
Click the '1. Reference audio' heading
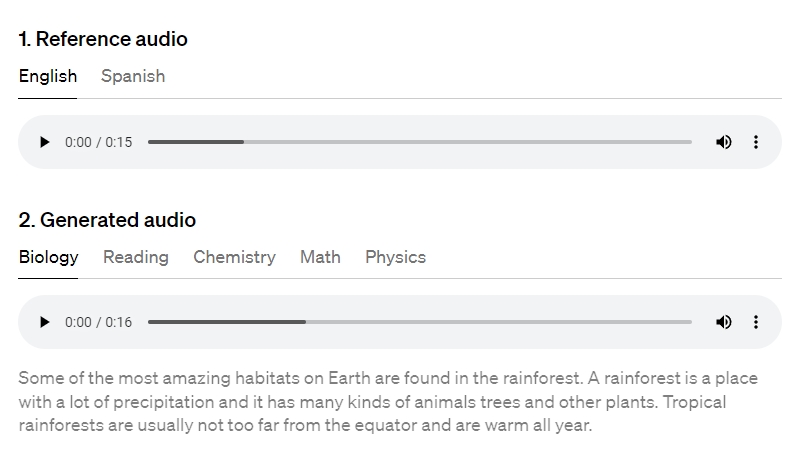[x=103, y=39]
